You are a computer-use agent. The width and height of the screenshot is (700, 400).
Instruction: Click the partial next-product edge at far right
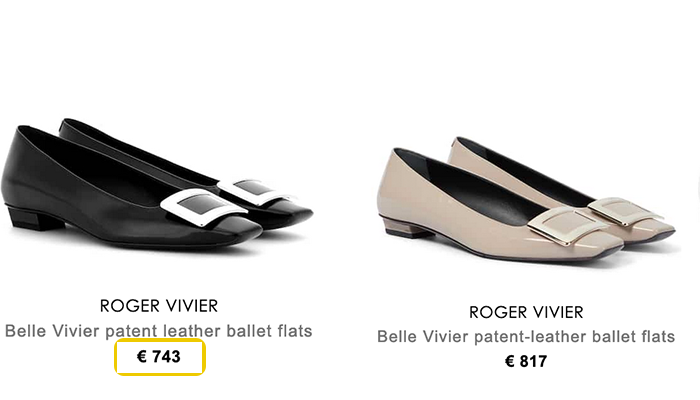[x=698, y=190]
